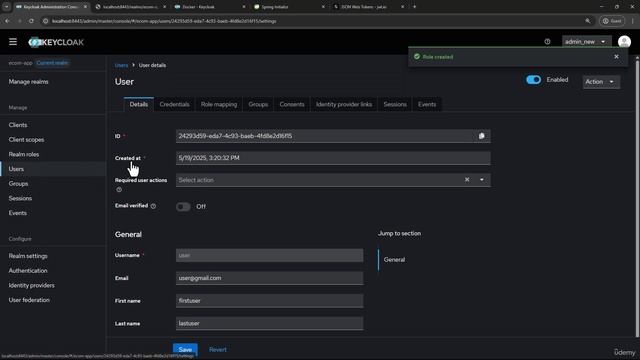Switch to the user's Sessions tab
Screen dimensions: 640x360
click(x=395, y=104)
